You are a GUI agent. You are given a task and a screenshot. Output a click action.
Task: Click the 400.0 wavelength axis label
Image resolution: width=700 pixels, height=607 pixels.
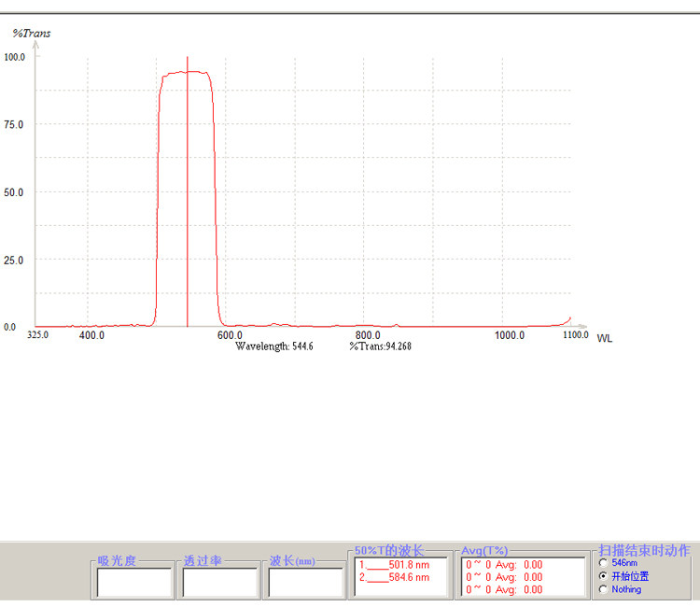click(x=91, y=335)
